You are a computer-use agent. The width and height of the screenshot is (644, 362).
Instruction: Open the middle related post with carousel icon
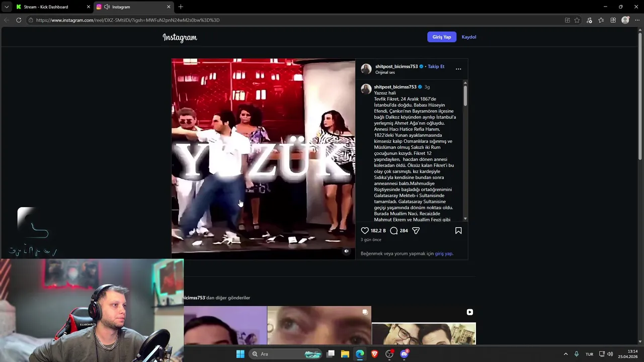pos(319,325)
